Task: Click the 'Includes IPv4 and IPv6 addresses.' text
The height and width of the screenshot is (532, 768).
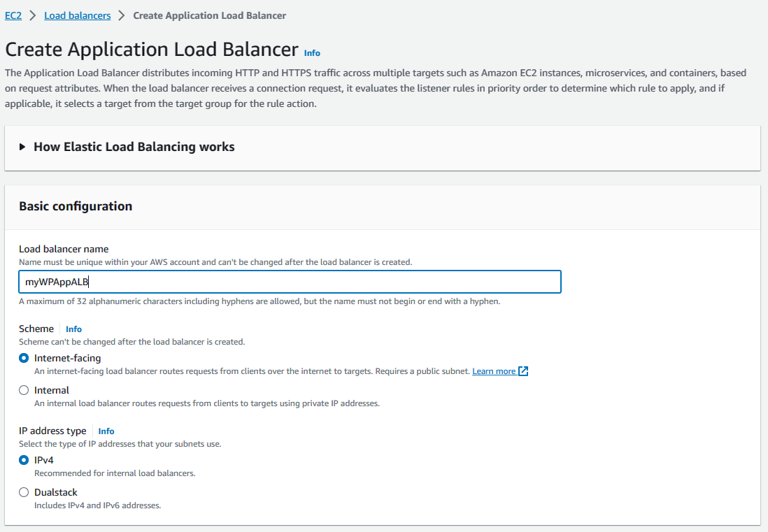Action: (x=97, y=505)
